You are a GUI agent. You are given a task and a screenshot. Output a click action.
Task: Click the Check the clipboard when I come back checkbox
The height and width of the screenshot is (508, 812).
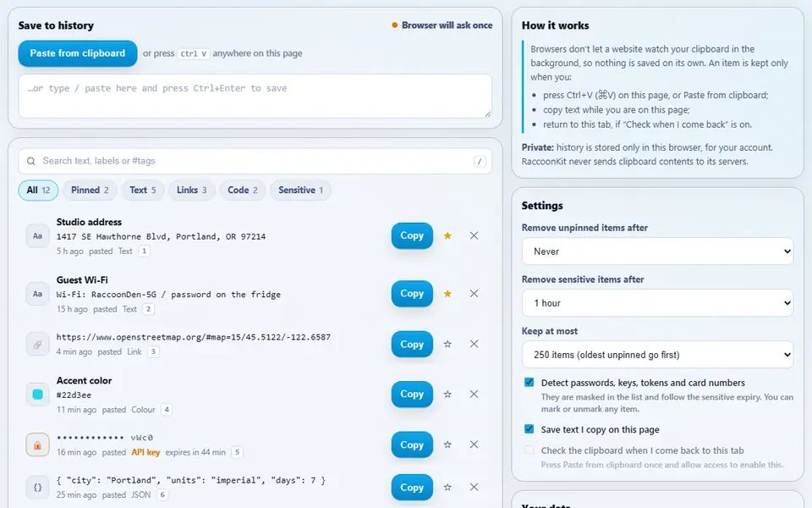(x=529, y=450)
